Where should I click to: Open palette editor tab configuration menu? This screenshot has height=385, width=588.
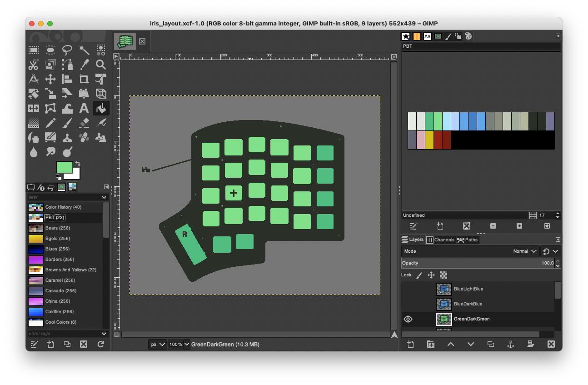(x=558, y=36)
